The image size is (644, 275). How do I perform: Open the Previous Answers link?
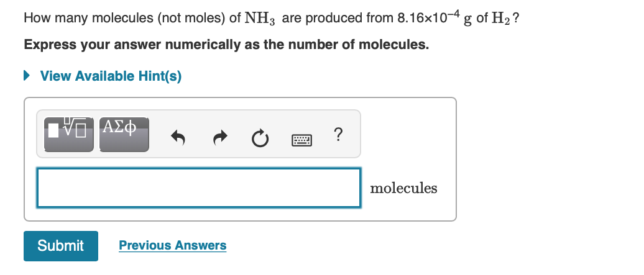pos(172,245)
